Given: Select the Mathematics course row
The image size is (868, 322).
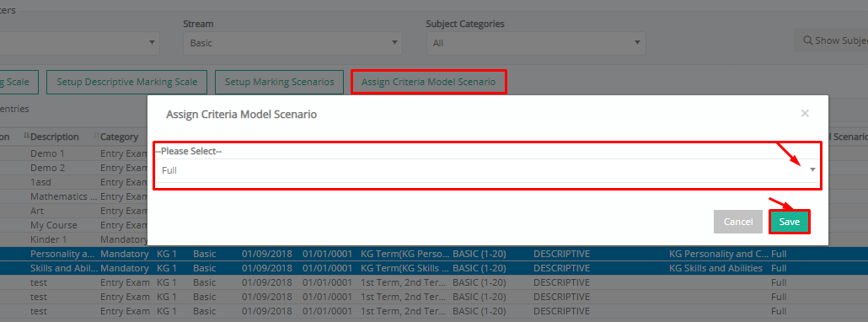Looking at the screenshot, I should [73, 196].
